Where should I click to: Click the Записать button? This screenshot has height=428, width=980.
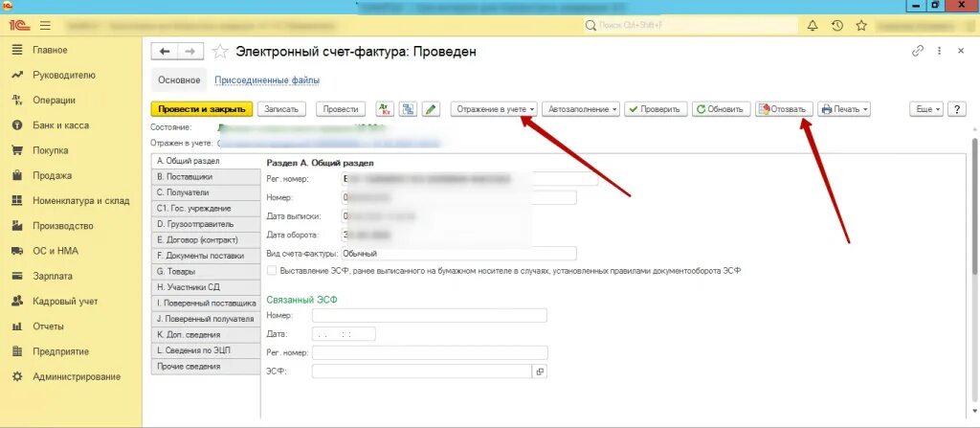point(281,109)
